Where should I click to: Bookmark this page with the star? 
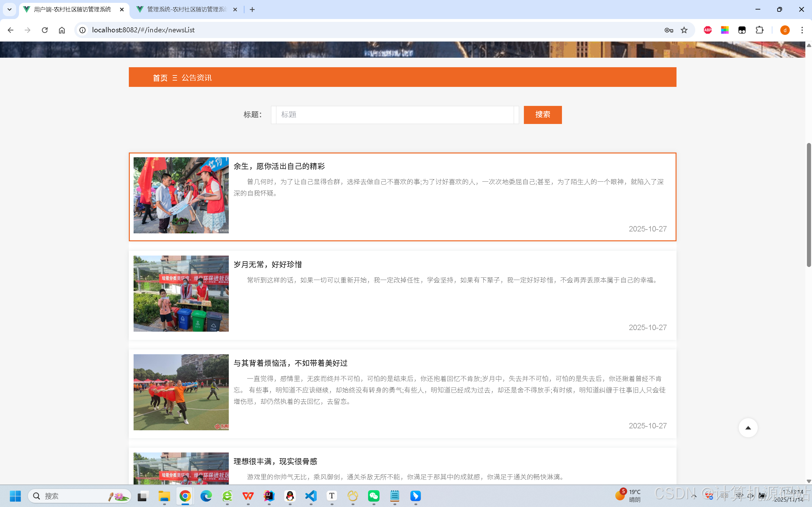coord(684,30)
